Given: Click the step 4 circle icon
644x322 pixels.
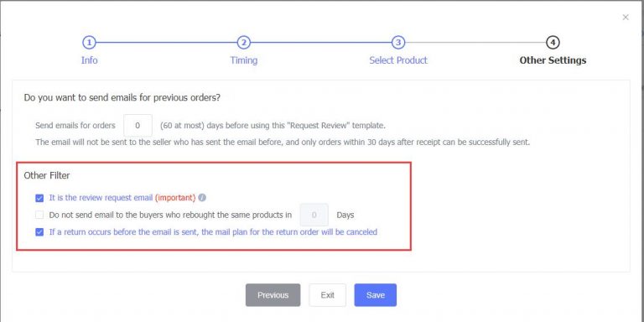Looking at the screenshot, I should click(553, 42).
